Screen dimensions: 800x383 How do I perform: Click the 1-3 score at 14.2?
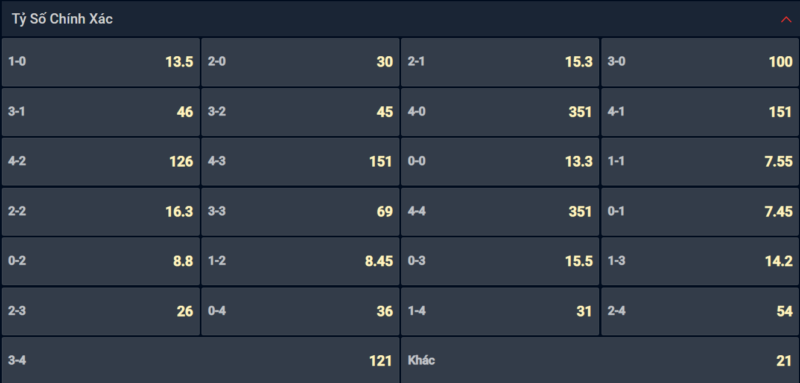point(701,261)
